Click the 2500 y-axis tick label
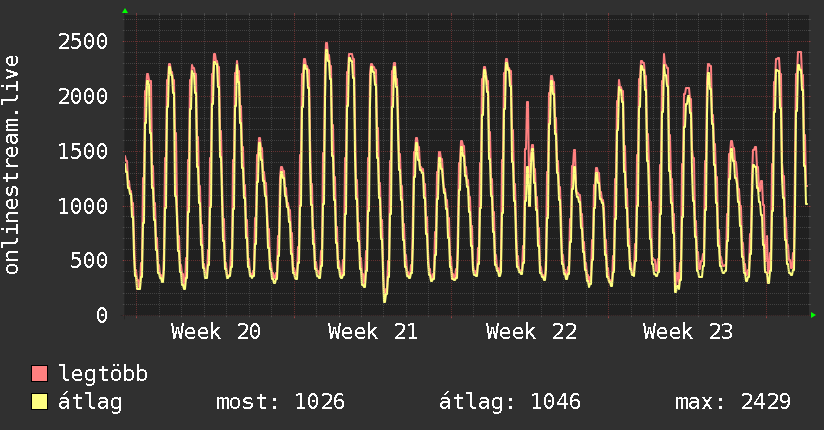The height and width of the screenshot is (430, 824). click(x=83, y=42)
